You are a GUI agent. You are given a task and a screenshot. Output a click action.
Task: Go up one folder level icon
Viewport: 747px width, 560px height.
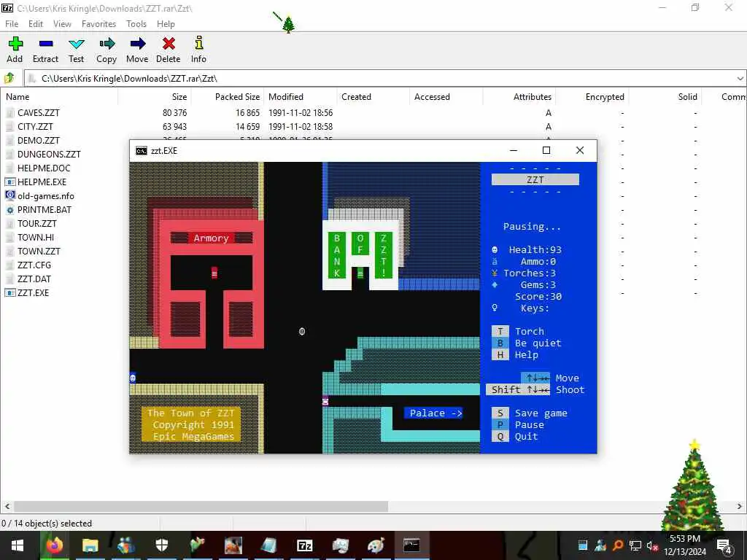tap(9, 78)
